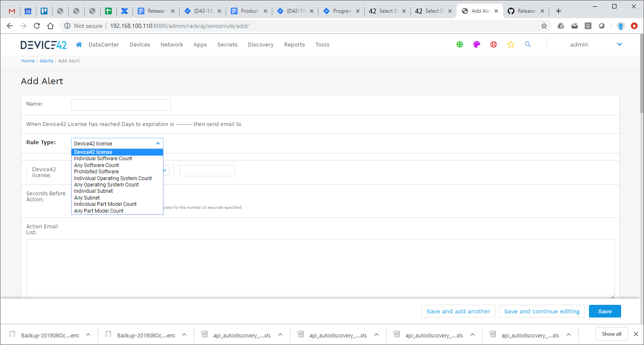Expand the admin account dropdown
The image size is (644, 345).
point(619,44)
